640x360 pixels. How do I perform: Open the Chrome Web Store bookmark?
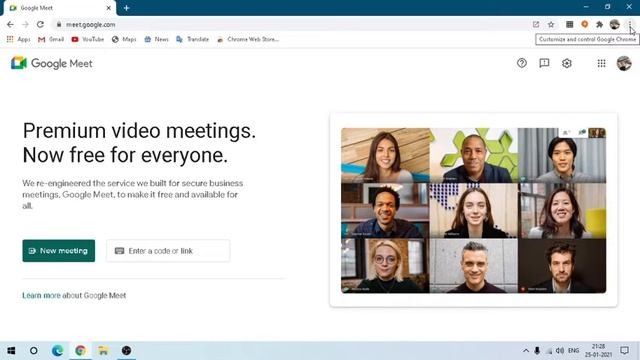(248, 39)
